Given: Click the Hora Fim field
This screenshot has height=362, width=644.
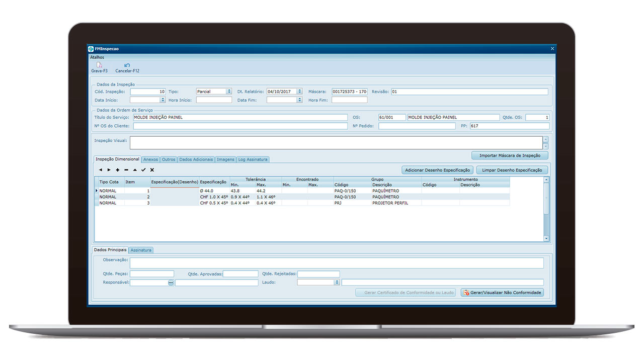Looking at the screenshot, I should (x=350, y=100).
